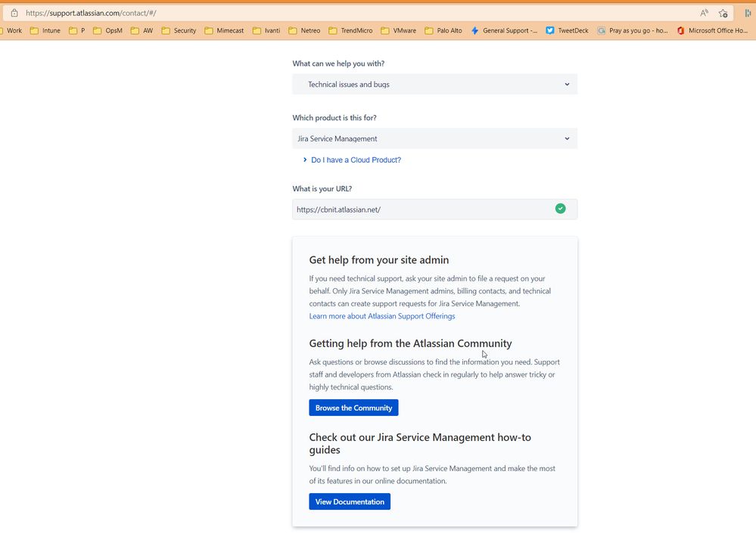Open the Security bookmark folder

(x=179, y=30)
